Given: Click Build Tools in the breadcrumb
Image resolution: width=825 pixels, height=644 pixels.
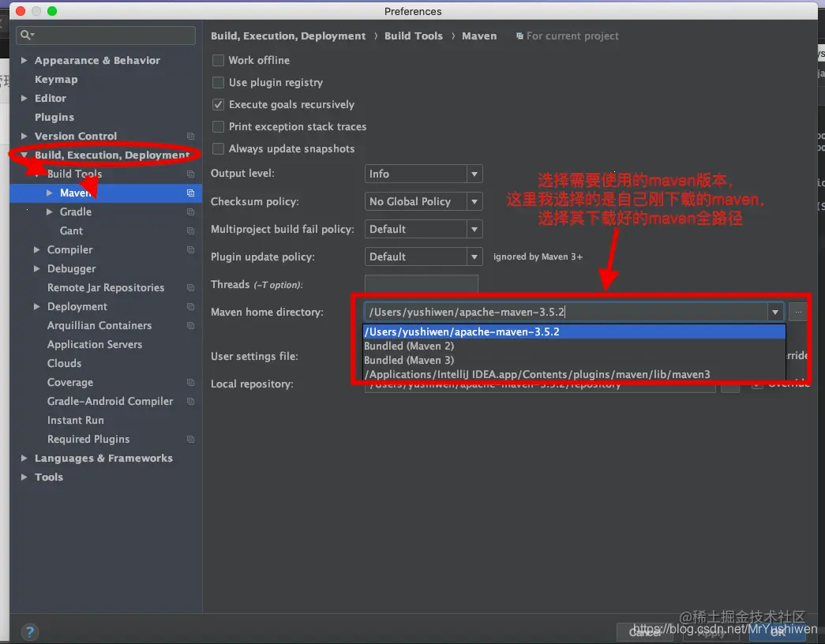Looking at the screenshot, I should [x=414, y=36].
